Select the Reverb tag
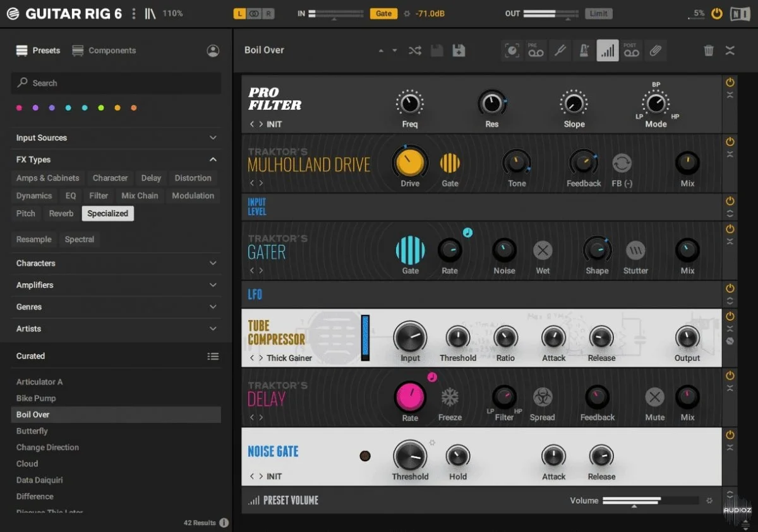The height and width of the screenshot is (532, 758). coord(61,213)
